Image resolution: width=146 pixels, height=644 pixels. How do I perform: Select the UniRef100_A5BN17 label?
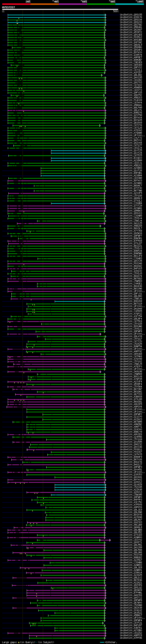[x=131, y=615]
